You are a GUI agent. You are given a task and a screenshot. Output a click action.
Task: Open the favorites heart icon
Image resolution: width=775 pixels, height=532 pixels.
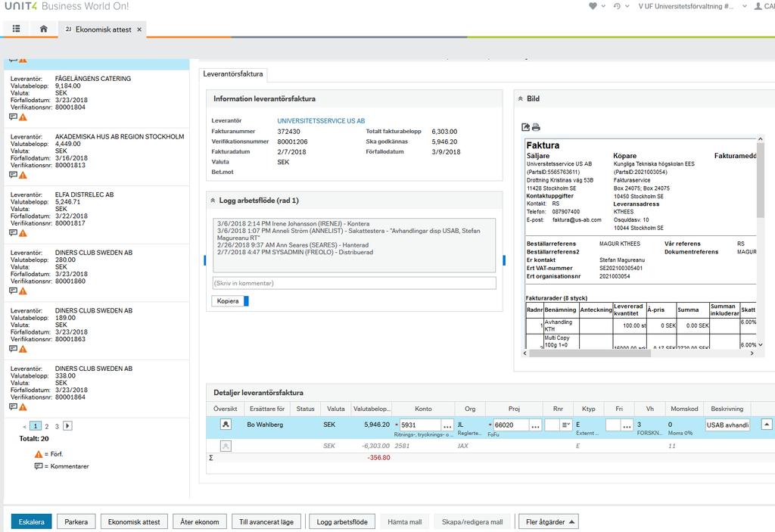click(593, 6)
